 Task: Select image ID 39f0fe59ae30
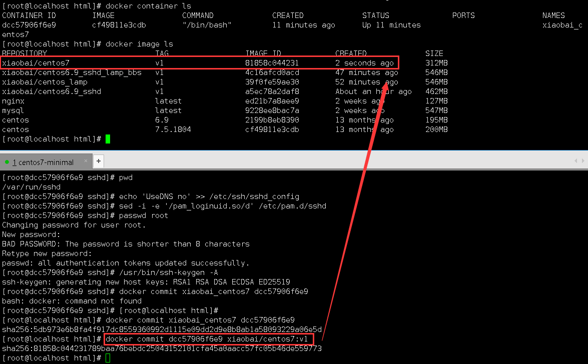coord(272,82)
